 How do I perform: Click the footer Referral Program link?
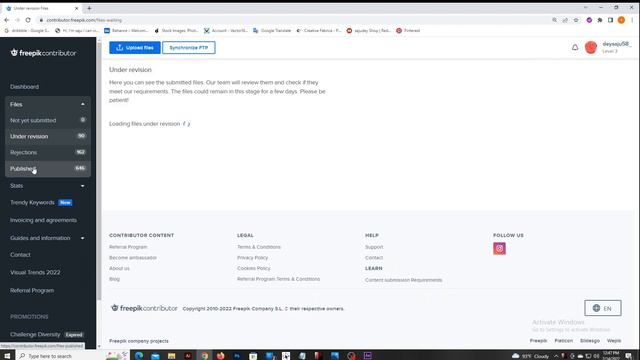(x=128, y=247)
